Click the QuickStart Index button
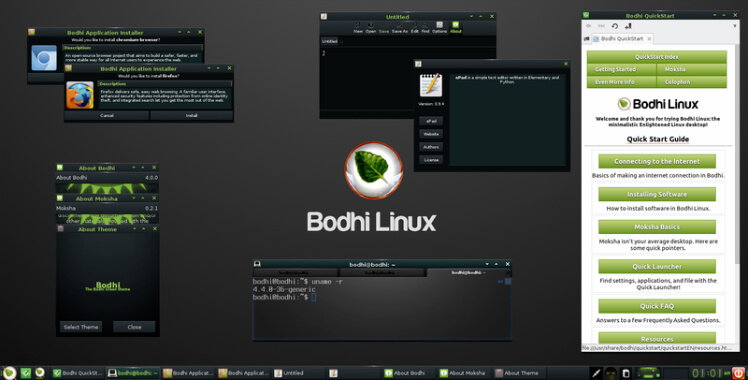 [657, 57]
